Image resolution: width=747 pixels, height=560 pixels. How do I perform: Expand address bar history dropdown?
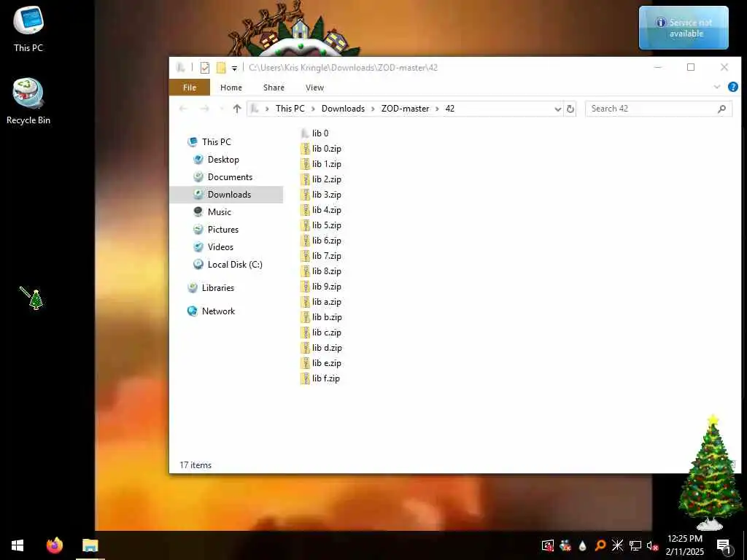(558, 109)
